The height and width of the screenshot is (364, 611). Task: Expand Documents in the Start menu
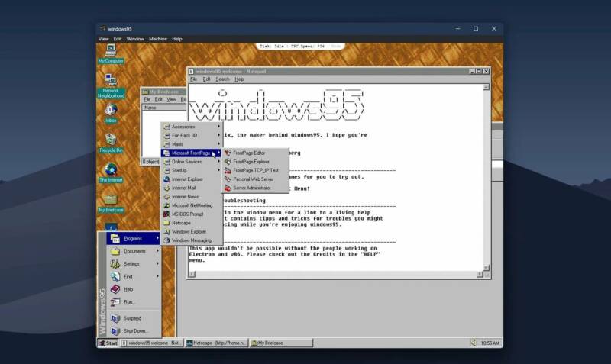coord(134,251)
